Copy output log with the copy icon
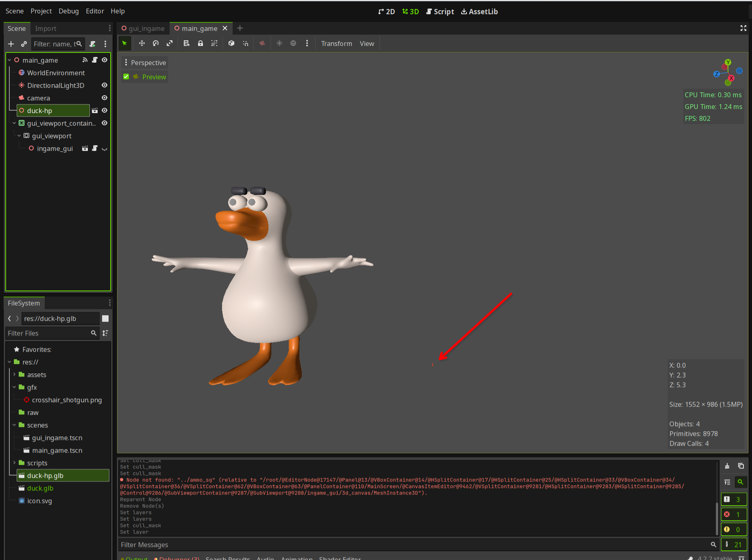 pos(741,466)
